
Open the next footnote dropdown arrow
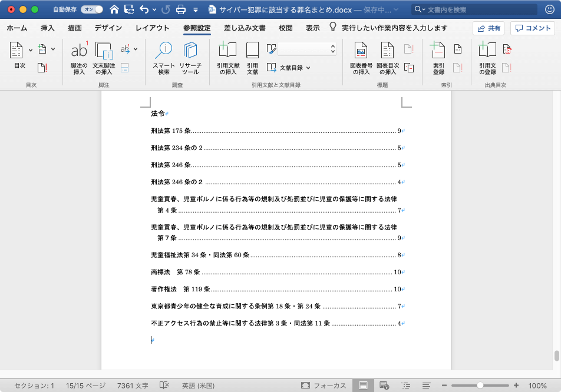(136, 49)
